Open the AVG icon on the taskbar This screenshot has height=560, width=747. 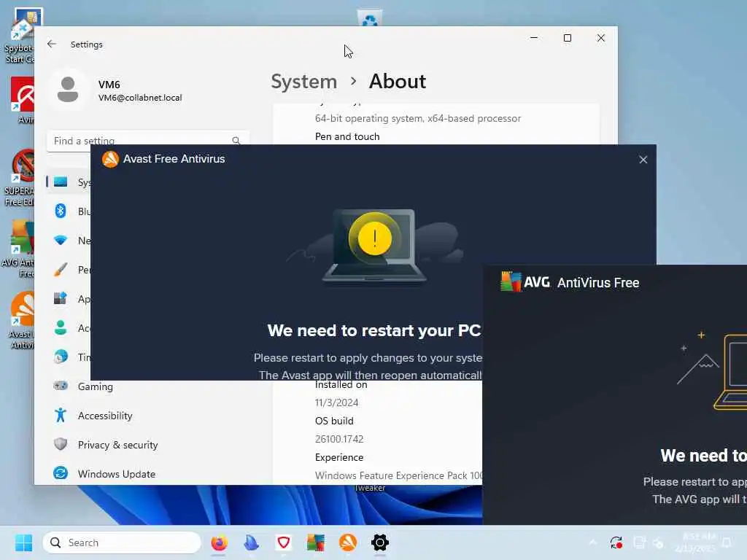315,542
